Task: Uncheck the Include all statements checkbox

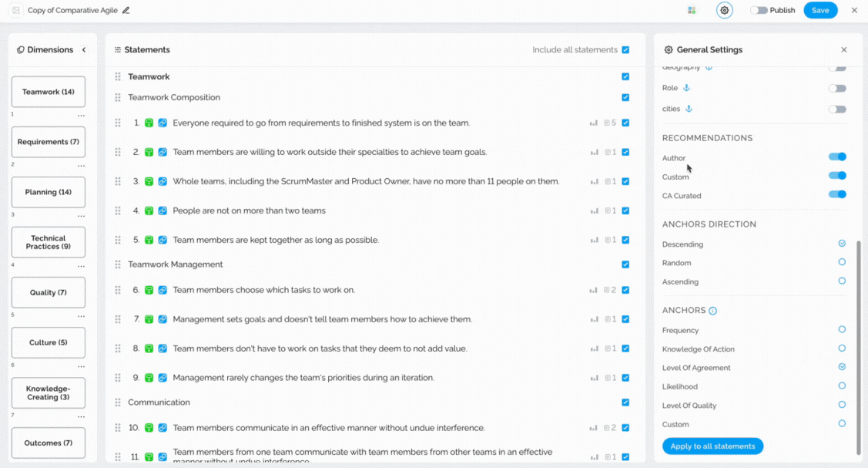Action: coord(625,50)
